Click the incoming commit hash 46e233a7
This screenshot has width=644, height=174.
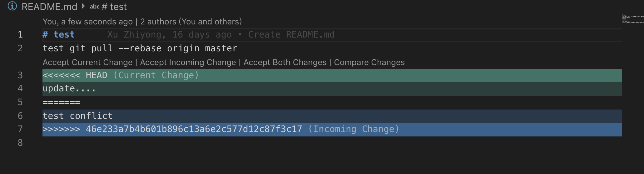coord(194,129)
